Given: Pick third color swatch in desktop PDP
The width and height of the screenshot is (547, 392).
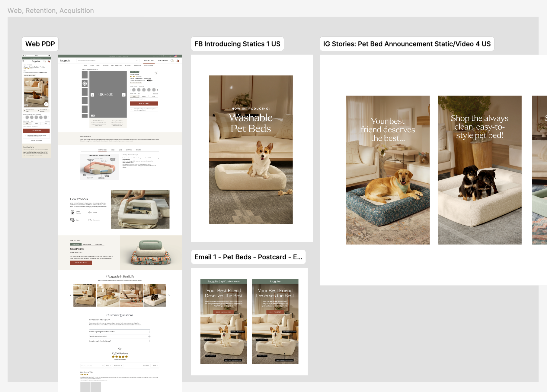Looking at the screenshot, I should [144, 90].
